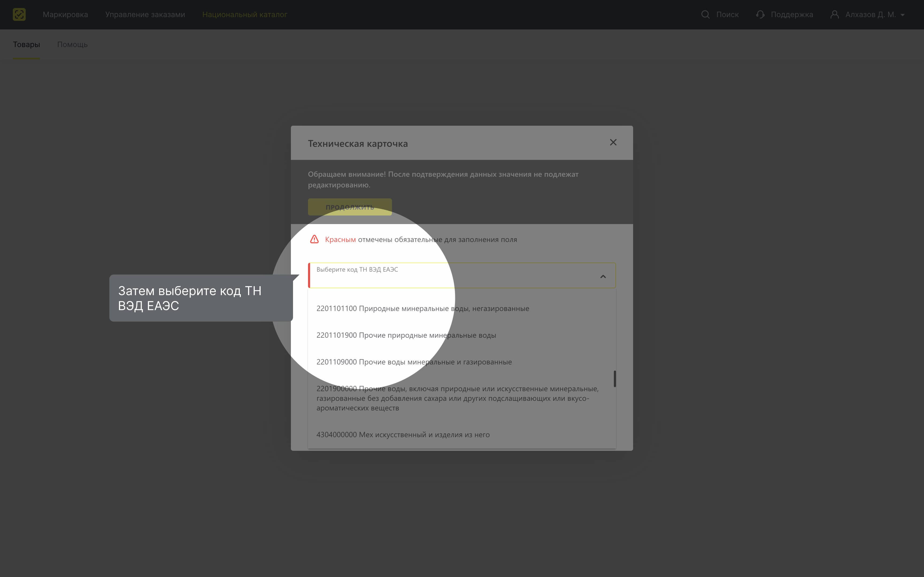This screenshot has height=577, width=924.
Task: Select 2201900000 Прочие воды option
Action: click(462, 398)
